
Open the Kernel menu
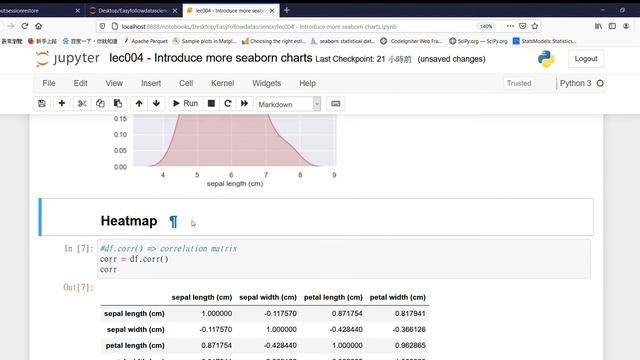pyautogui.click(x=222, y=83)
